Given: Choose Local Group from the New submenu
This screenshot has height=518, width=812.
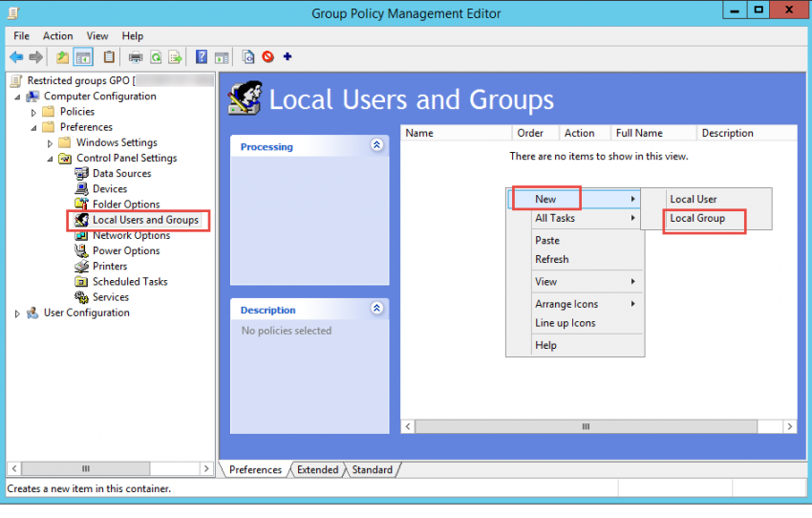Looking at the screenshot, I should (697, 219).
